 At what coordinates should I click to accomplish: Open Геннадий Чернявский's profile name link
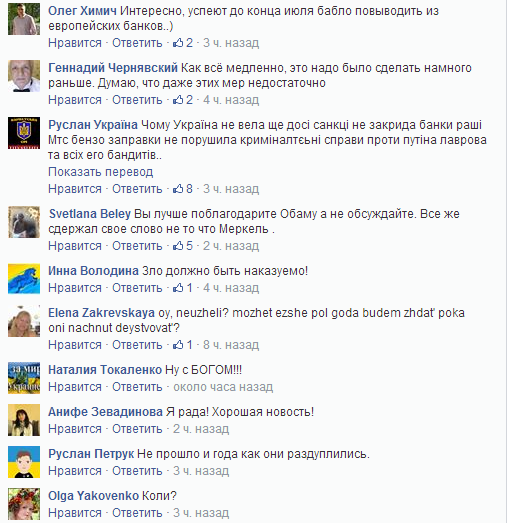113,68
